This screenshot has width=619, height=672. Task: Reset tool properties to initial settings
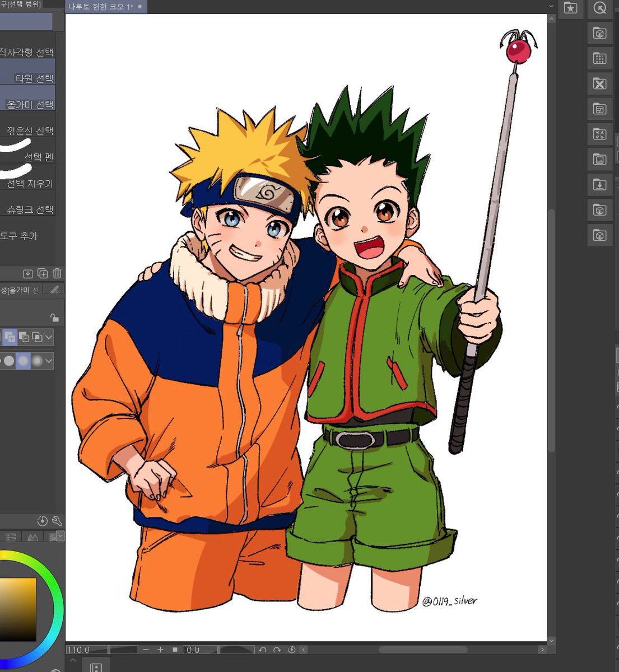point(43,521)
